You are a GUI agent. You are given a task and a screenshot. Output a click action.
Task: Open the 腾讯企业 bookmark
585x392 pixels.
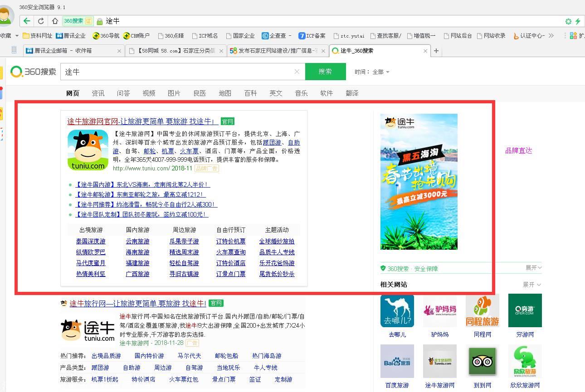click(x=71, y=36)
